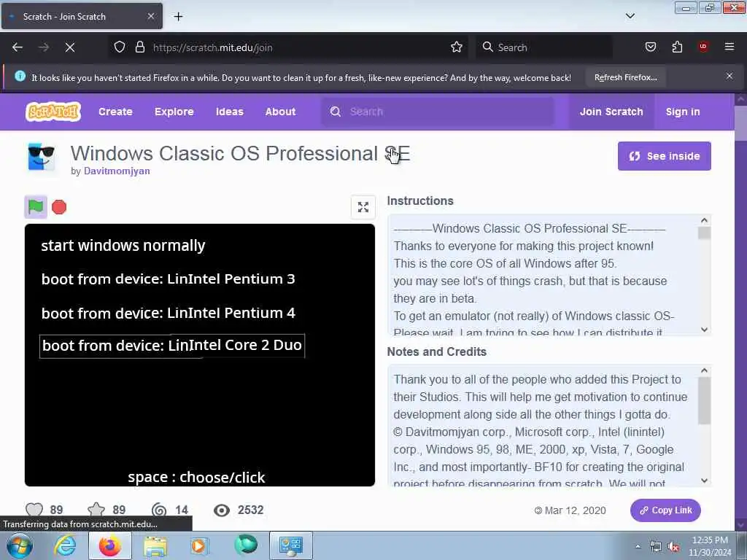
Task: Open the About menu item
Action: [x=280, y=112]
